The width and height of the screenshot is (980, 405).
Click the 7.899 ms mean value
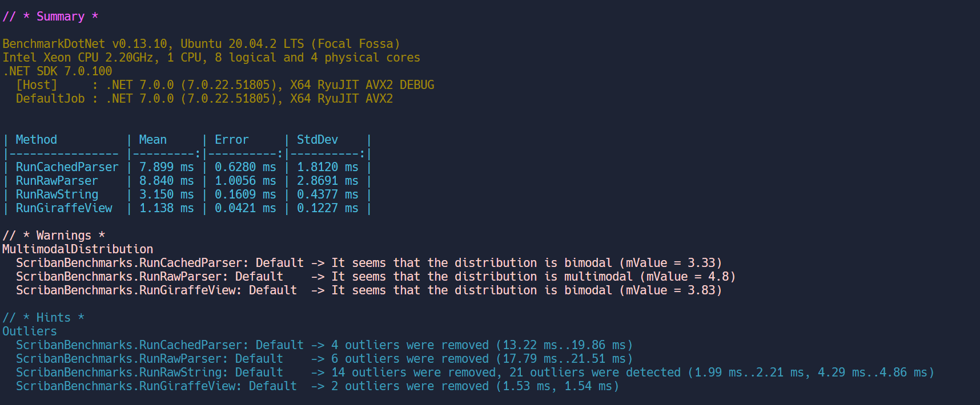166,167
